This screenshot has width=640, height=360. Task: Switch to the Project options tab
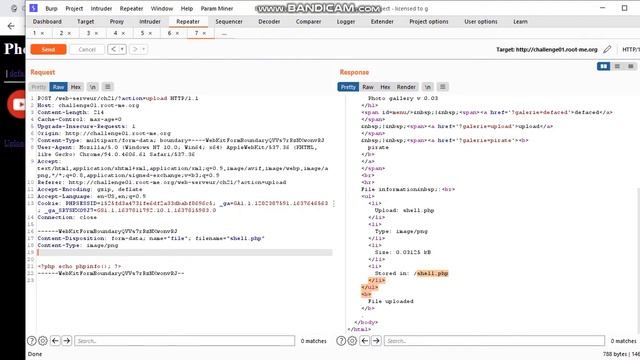[429, 21]
